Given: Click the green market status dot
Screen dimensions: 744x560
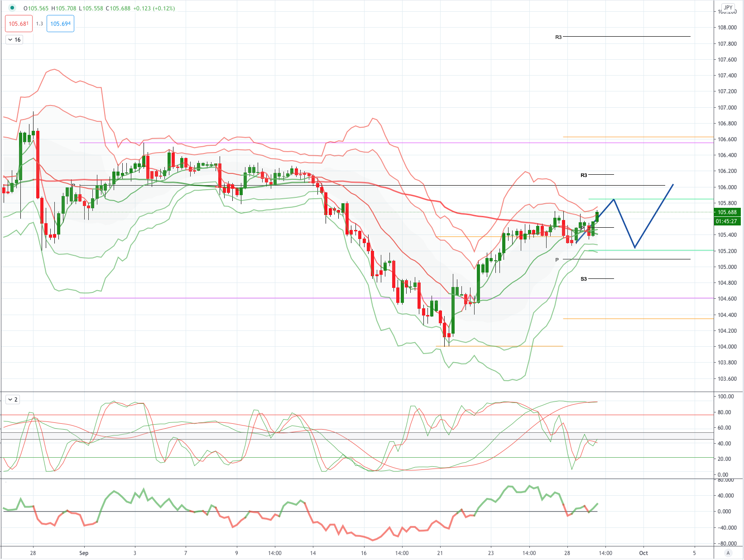Looking at the screenshot, I should 12,8.
